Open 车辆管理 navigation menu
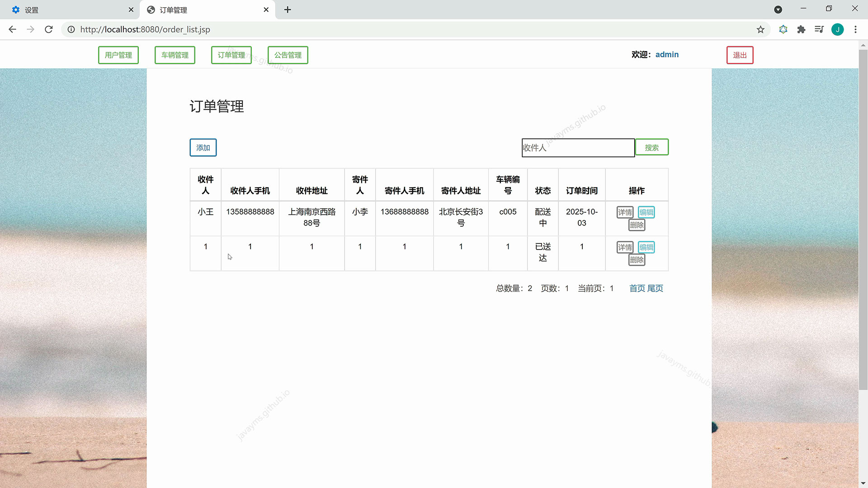This screenshot has width=868, height=488. [x=175, y=55]
